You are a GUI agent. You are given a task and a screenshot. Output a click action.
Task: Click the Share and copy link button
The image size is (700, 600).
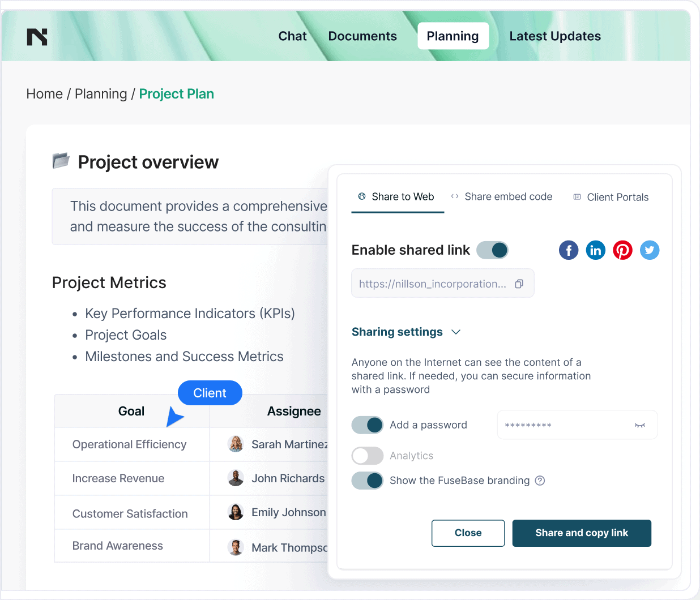(582, 533)
